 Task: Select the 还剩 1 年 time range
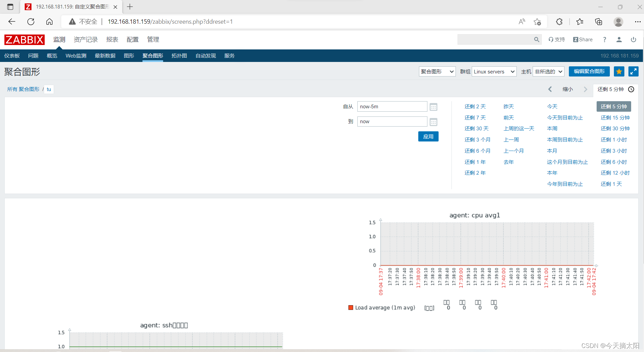[475, 162]
